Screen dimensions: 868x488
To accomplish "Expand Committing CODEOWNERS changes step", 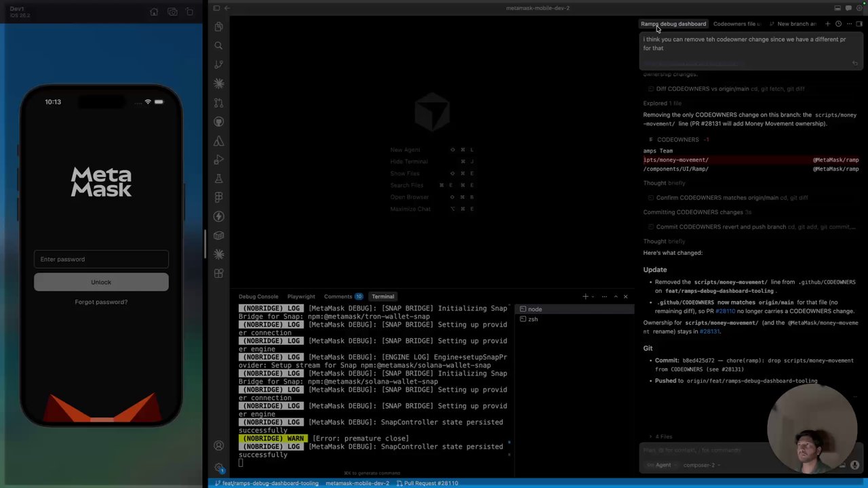I will [x=697, y=212].
